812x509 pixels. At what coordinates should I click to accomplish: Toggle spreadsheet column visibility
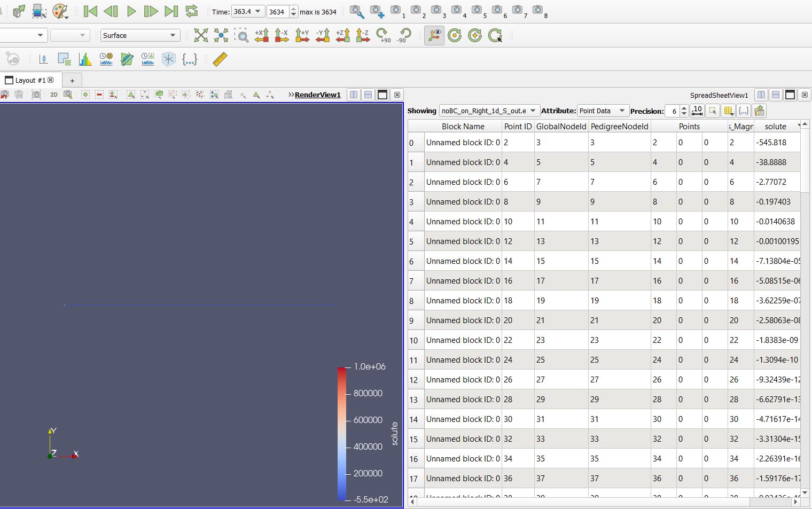point(728,111)
